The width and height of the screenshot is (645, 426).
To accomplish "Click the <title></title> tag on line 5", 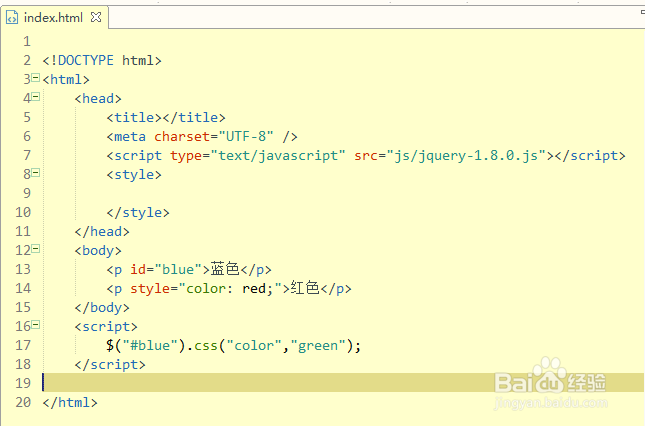I will 166,118.
